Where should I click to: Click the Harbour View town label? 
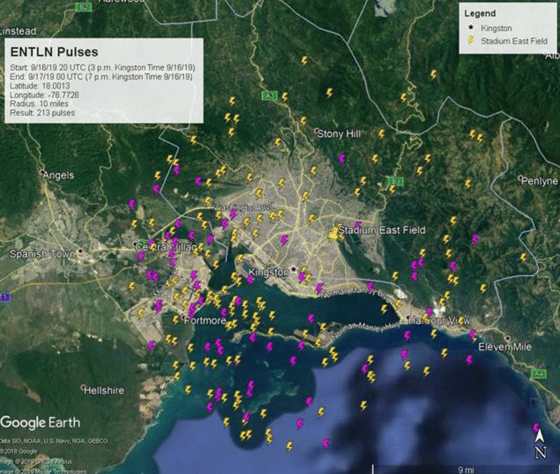click(440, 321)
